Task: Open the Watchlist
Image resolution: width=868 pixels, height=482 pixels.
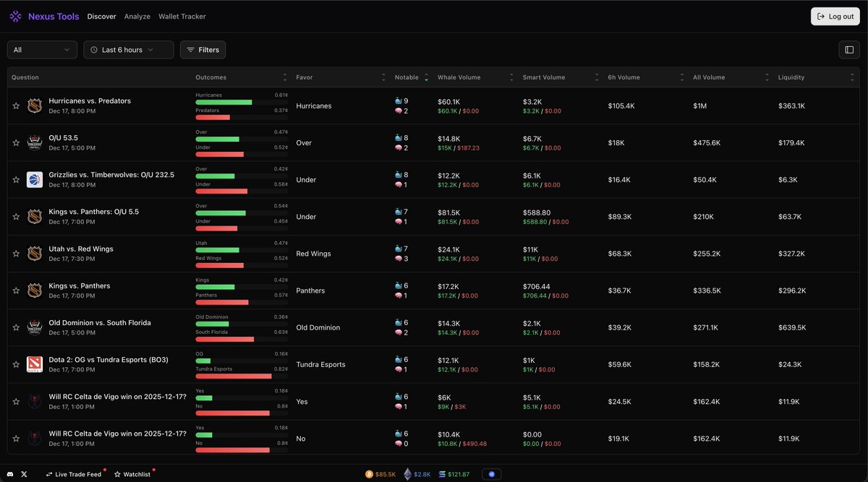Action: point(132,474)
